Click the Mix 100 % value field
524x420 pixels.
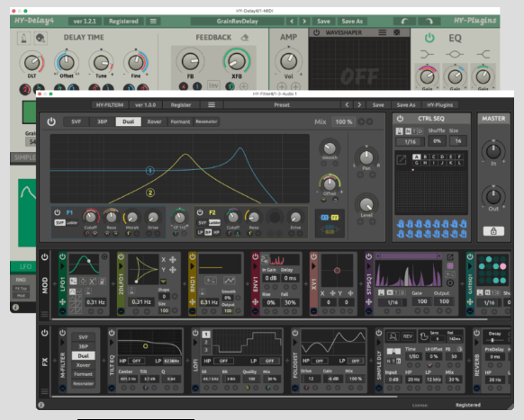[344, 121]
